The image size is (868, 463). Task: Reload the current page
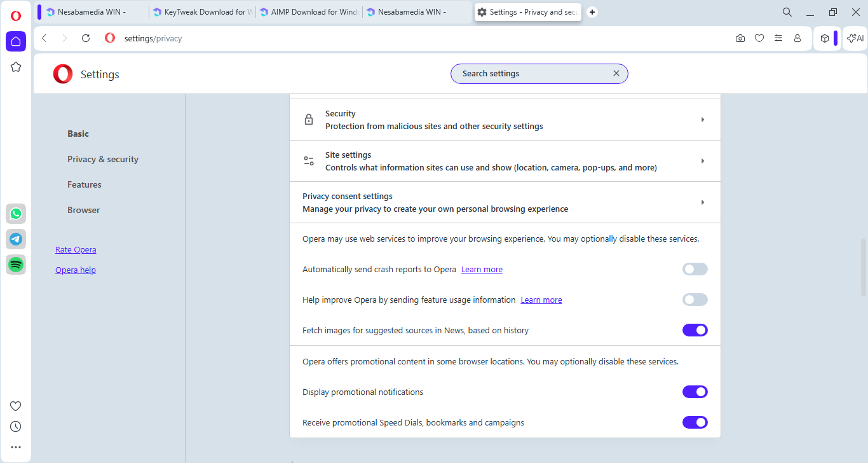coord(86,38)
